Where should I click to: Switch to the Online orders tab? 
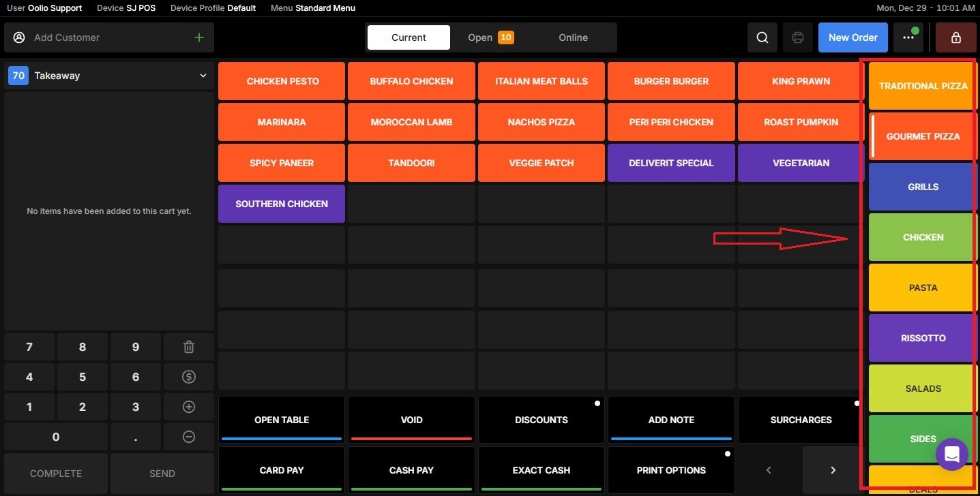click(x=572, y=37)
